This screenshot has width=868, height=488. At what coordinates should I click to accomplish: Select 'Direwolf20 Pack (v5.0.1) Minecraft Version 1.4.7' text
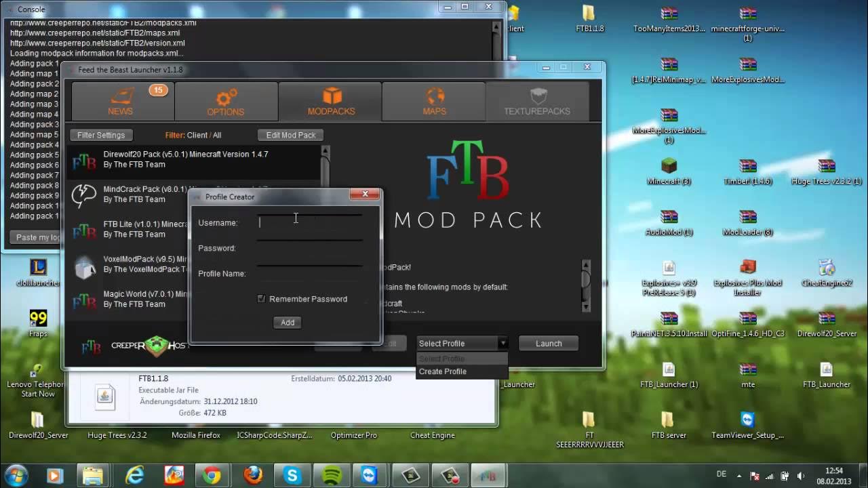[186, 155]
